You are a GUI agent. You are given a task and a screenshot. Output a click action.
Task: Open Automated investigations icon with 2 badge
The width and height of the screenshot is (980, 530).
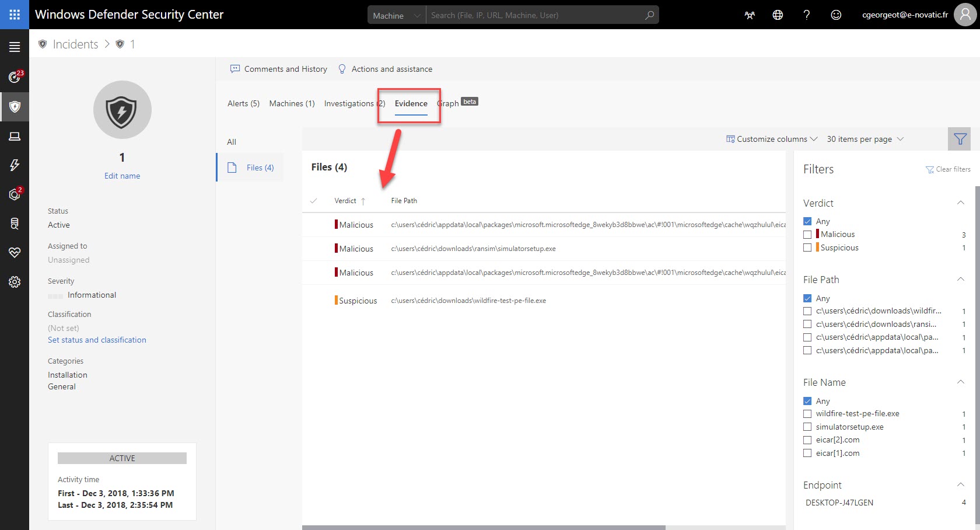click(15, 194)
